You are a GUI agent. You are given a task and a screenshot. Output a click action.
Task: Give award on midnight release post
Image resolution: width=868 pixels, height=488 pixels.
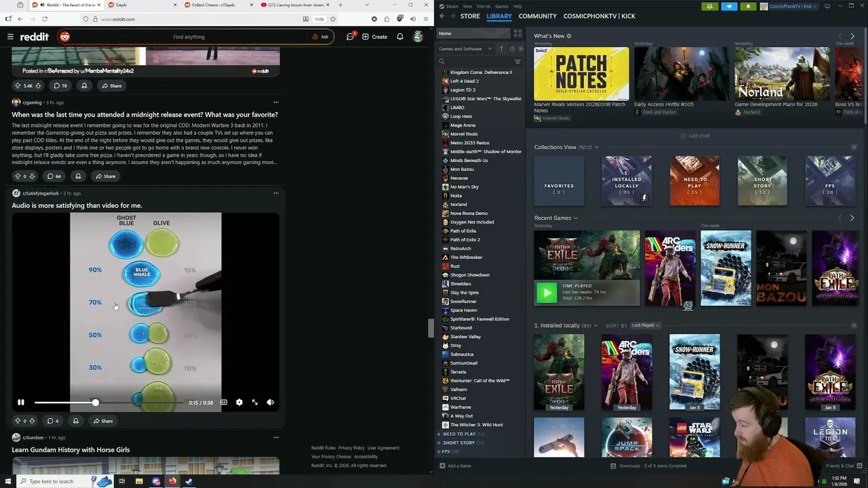click(78, 176)
